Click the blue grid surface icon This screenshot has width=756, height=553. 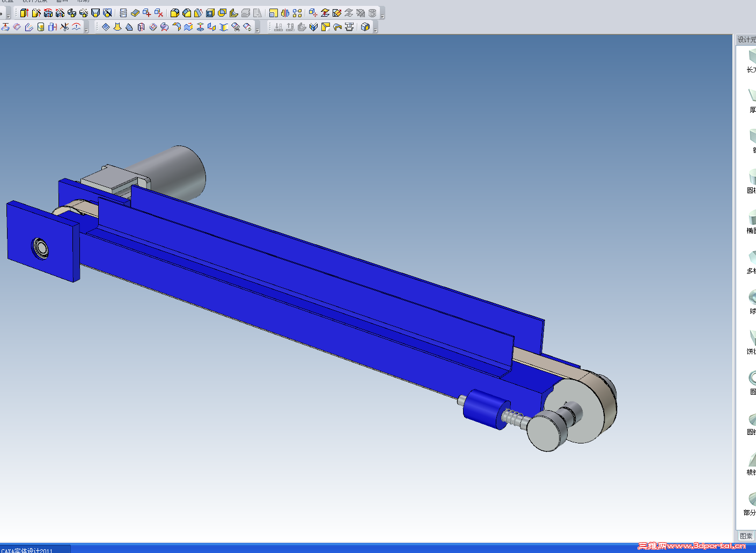pyautogui.click(x=106, y=27)
